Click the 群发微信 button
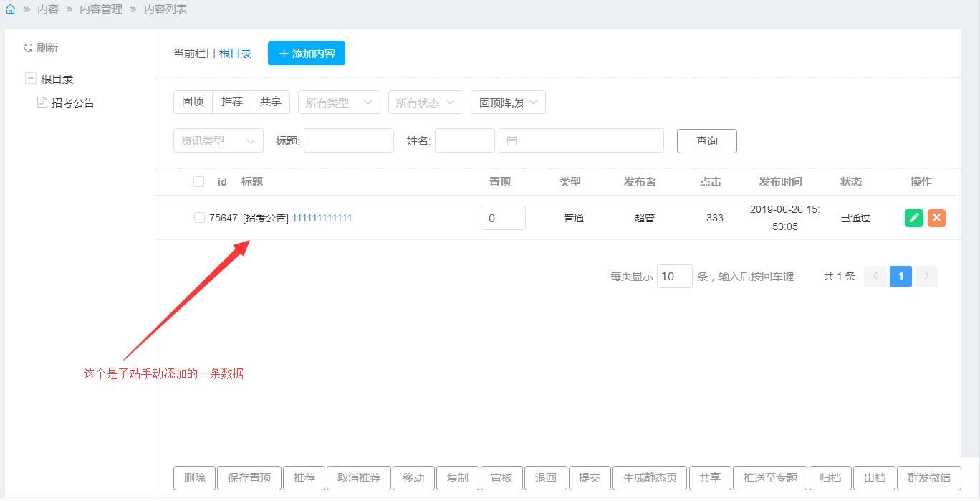The width and height of the screenshot is (980, 501). (x=929, y=478)
